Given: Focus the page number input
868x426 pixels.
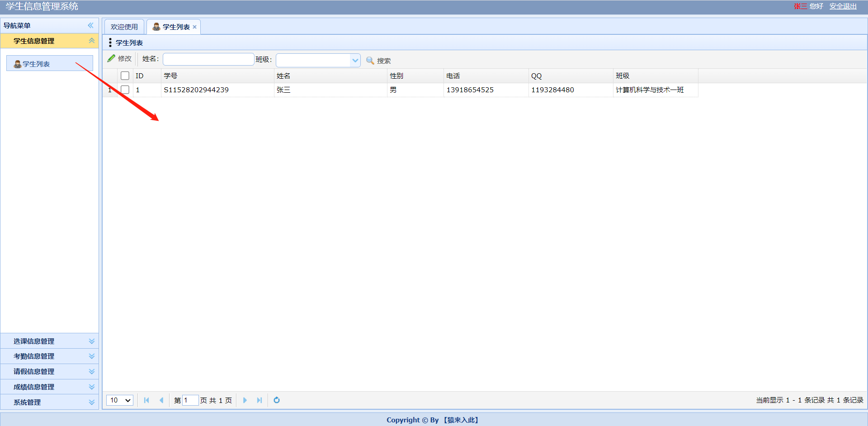Looking at the screenshot, I should [x=190, y=400].
